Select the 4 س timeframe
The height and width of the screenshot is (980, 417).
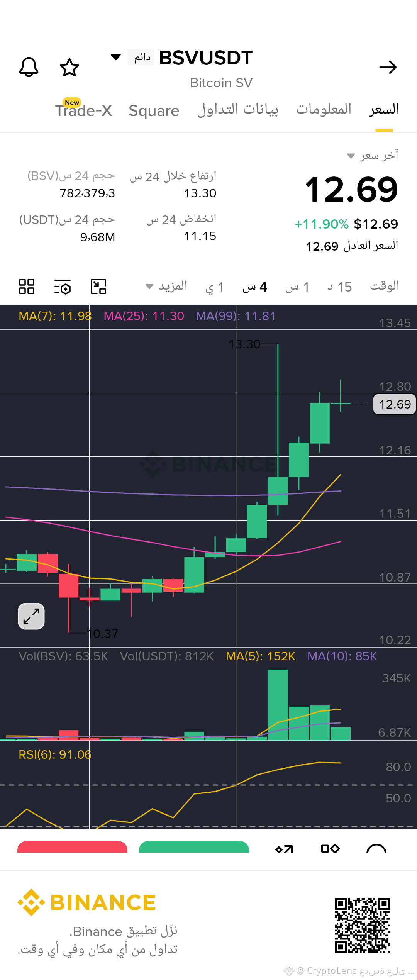coord(255,287)
